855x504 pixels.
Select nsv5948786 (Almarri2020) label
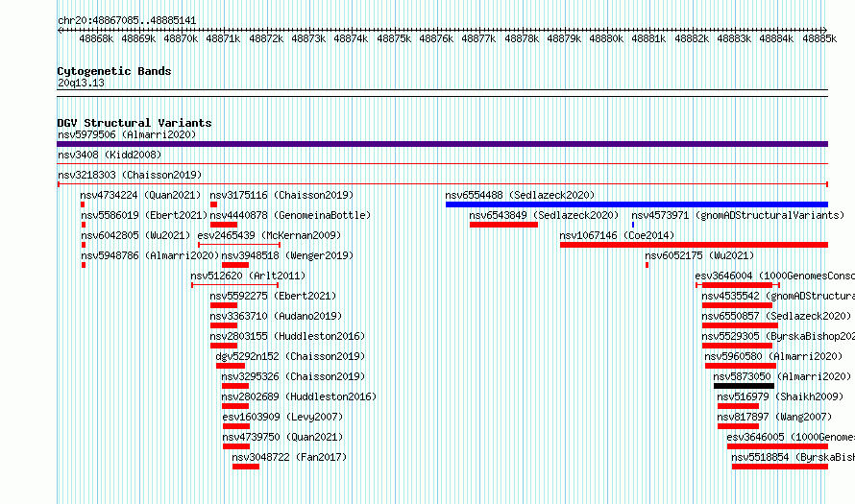[x=150, y=255]
